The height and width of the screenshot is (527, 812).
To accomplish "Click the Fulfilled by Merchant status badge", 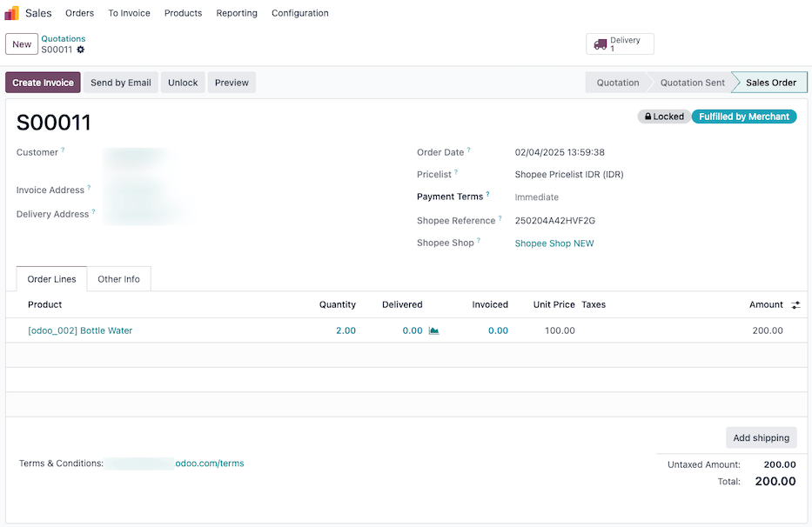I will tap(744, 116).
